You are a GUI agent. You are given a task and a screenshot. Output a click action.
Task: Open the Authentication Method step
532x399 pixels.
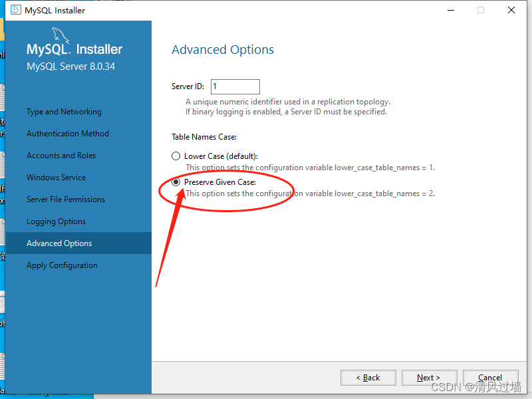(68, 134)
